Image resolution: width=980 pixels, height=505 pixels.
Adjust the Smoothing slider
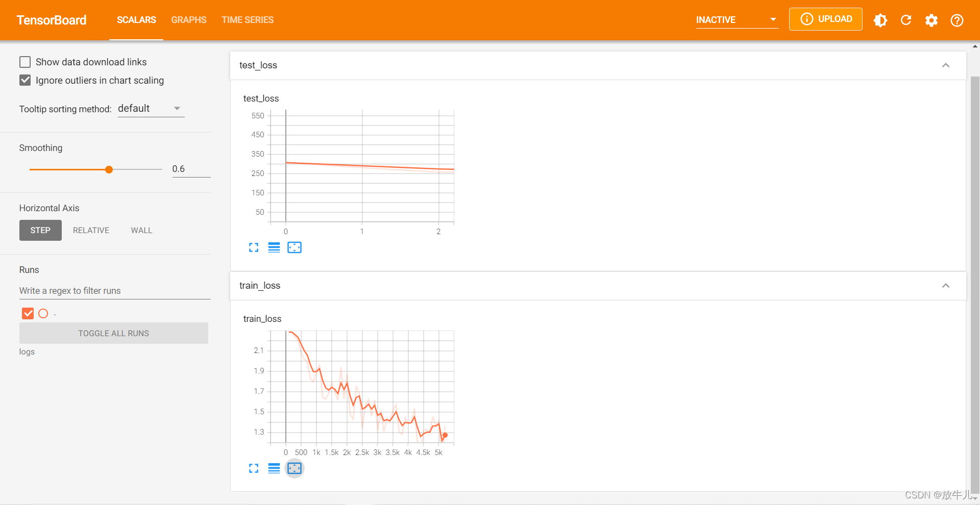[109, 169]
